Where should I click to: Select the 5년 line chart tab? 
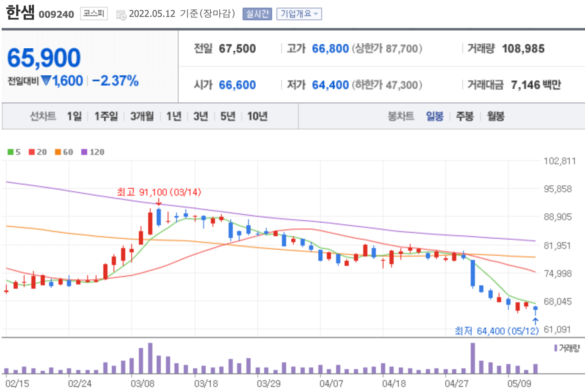pos(228,116)
